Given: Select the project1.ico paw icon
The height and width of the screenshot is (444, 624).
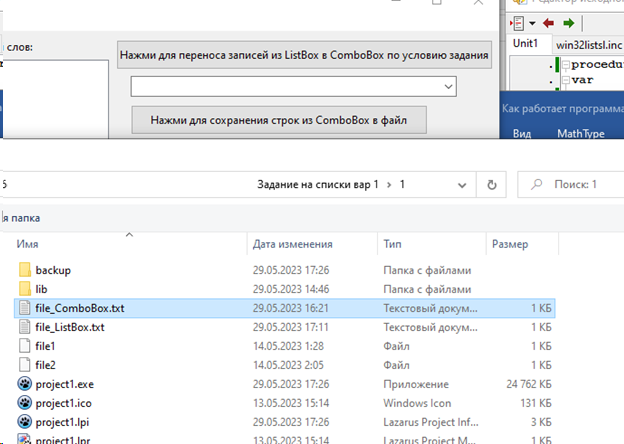Looking at the screenshot, I should [25, 403].
